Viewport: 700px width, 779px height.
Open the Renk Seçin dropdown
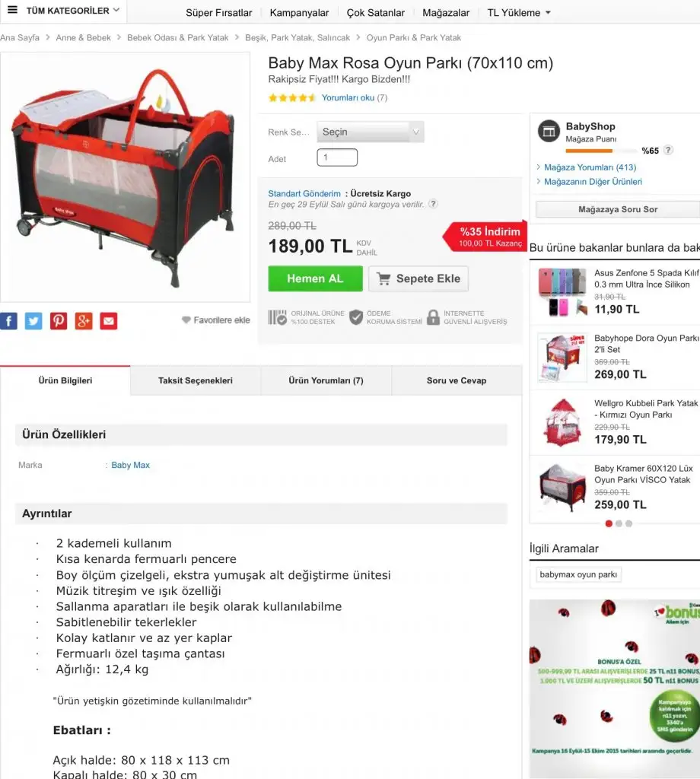pos(370,132)
